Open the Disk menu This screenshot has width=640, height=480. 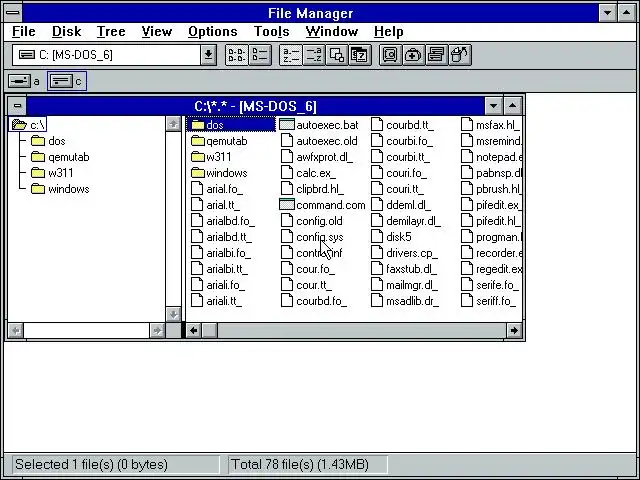67,31
